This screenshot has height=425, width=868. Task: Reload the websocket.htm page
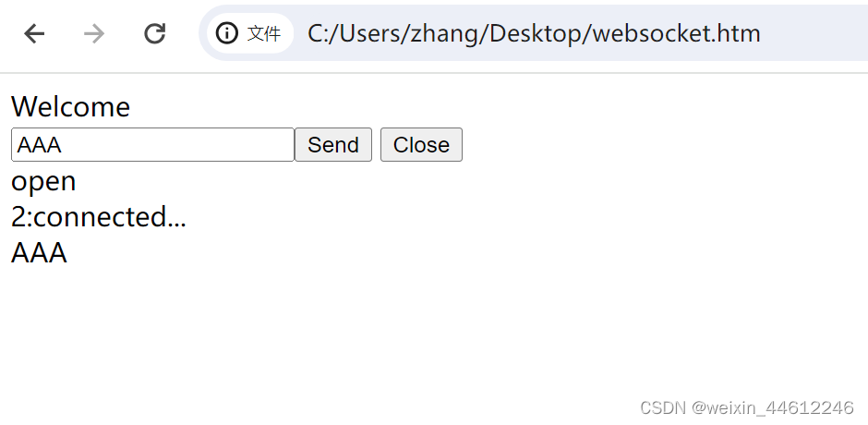tap(154, 34)
